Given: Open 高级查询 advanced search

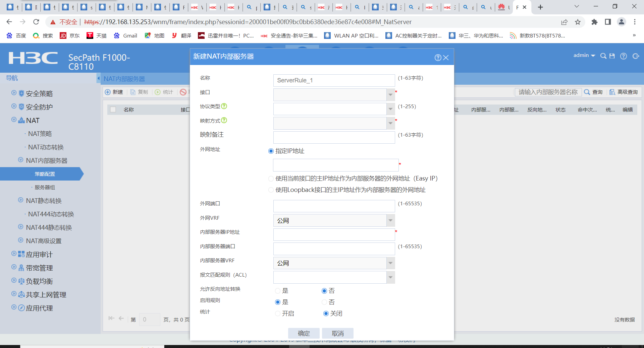Looking at the screenshot, I should click(624, 92).
